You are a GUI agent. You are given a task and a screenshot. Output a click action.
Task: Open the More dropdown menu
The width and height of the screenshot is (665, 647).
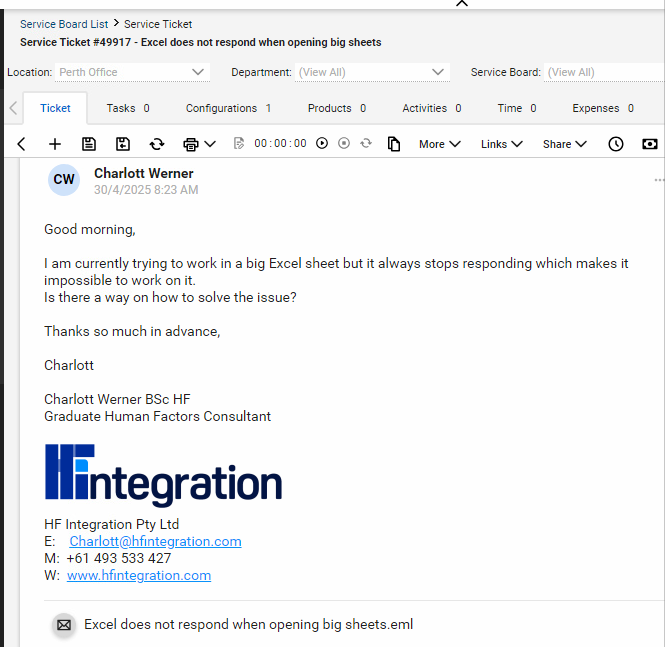pos(439,144)
